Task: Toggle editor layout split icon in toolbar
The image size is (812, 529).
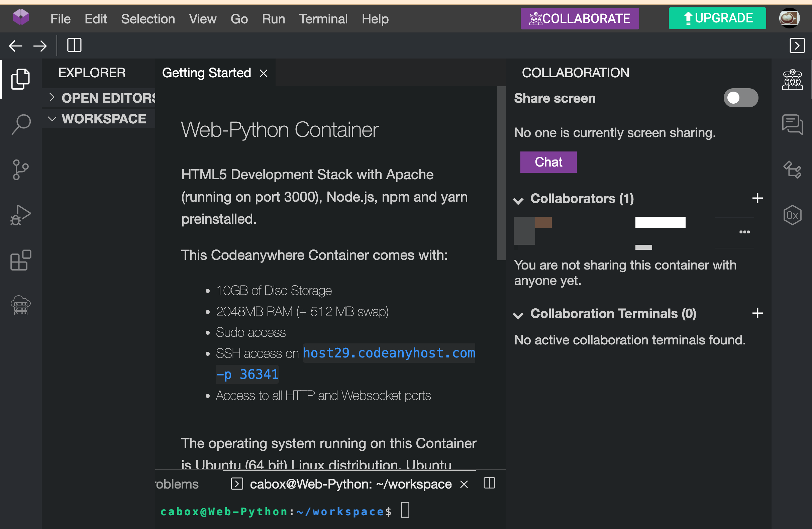Action: tap(74, 45)
